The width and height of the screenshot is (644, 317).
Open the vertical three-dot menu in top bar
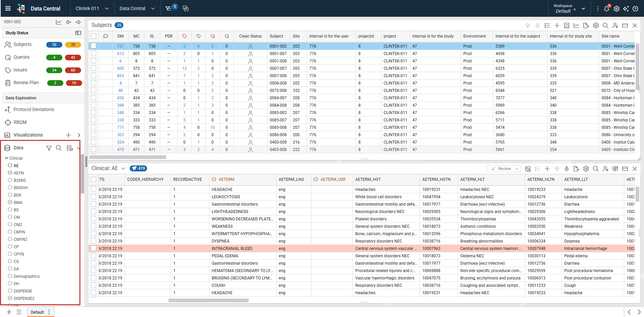tap(598, 9)
